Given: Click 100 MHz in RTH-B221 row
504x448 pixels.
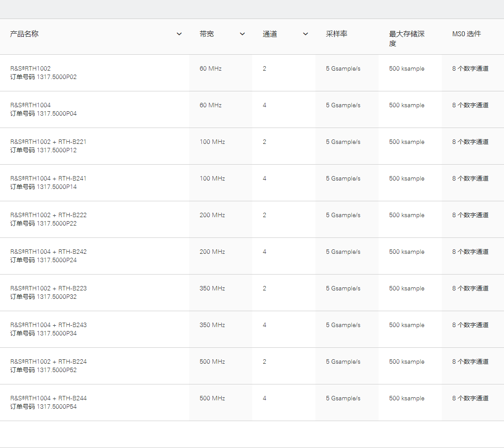Looking at the screenshot, I should (212, 142).
